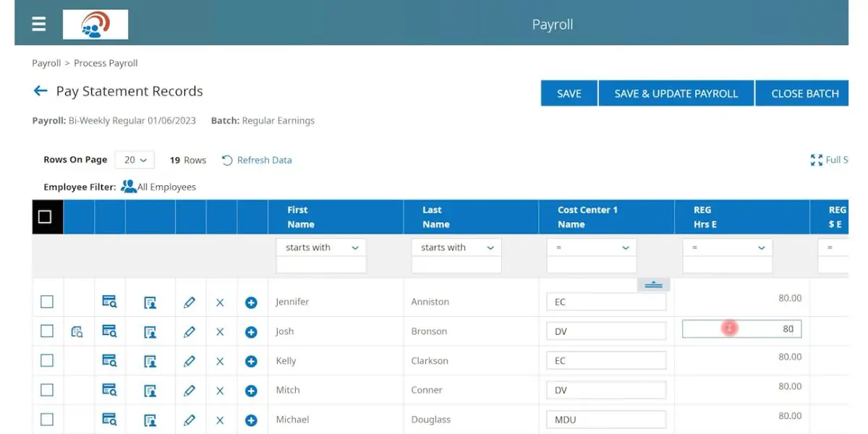
Task: Delete Mitch Conner's row with X
Action: (220, 391)
